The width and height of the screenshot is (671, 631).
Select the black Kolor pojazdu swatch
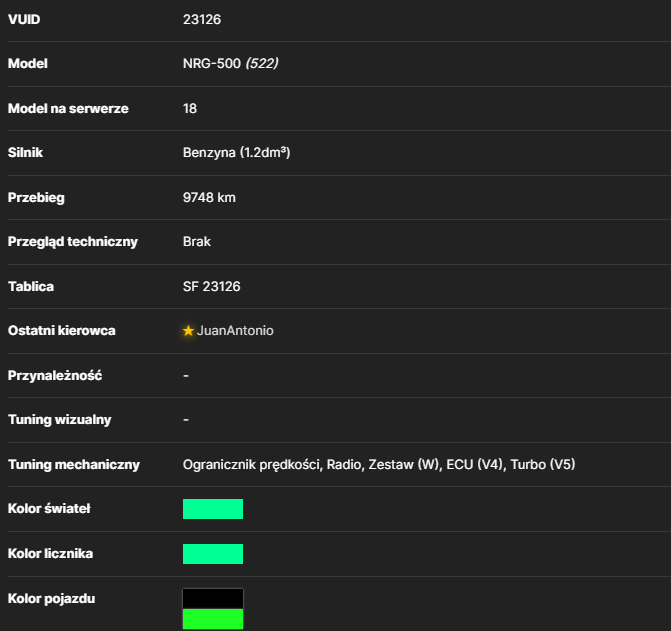tap(213, 598)
